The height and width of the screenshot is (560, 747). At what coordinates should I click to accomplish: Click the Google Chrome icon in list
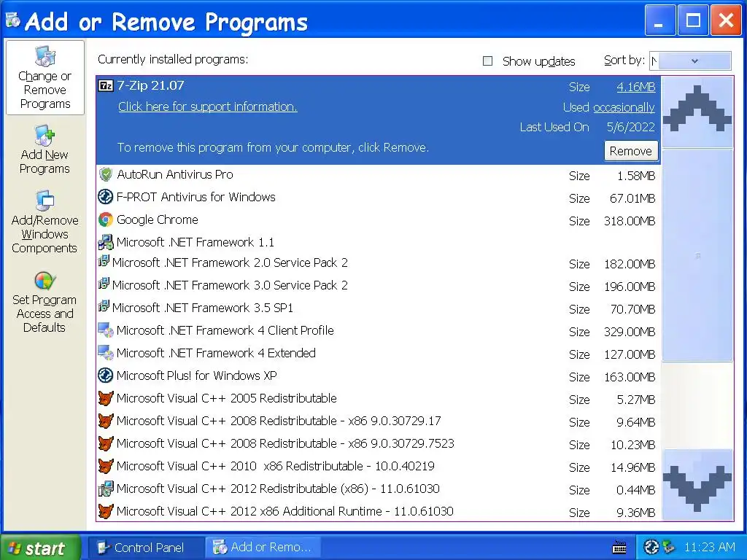pos(105,219)
